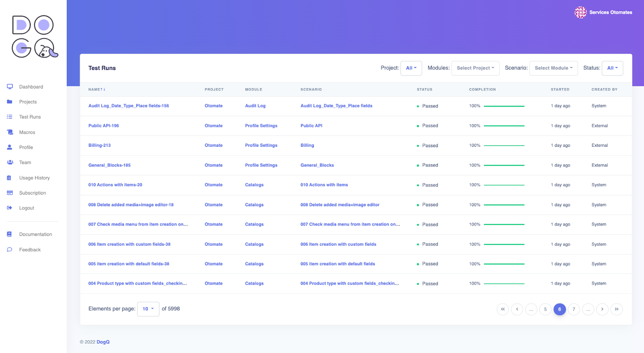Open test run 010 Actions with items-20
This screenshot has height=353, width=644.
(x=115, y=185)
